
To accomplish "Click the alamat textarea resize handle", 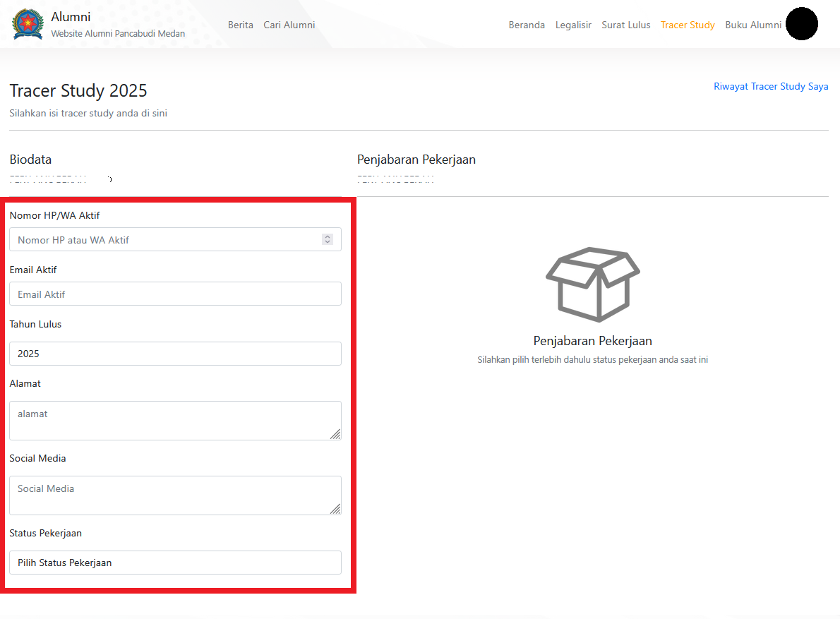I will [335, 434].
